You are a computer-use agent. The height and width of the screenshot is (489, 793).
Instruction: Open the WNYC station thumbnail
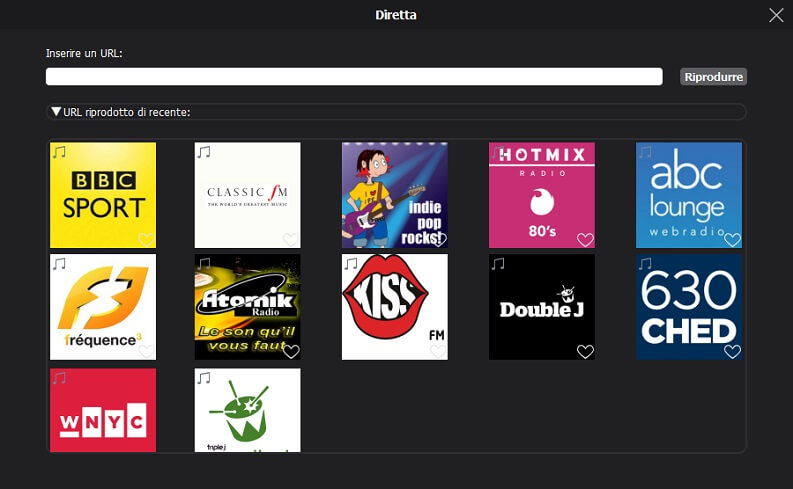[x=103, y=410]
